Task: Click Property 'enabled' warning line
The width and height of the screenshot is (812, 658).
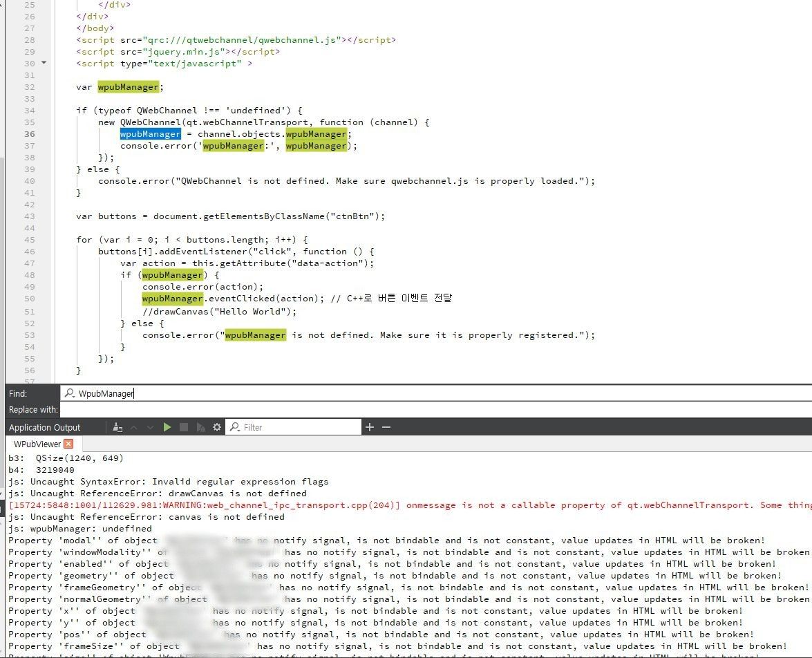Action: (392, 564)
